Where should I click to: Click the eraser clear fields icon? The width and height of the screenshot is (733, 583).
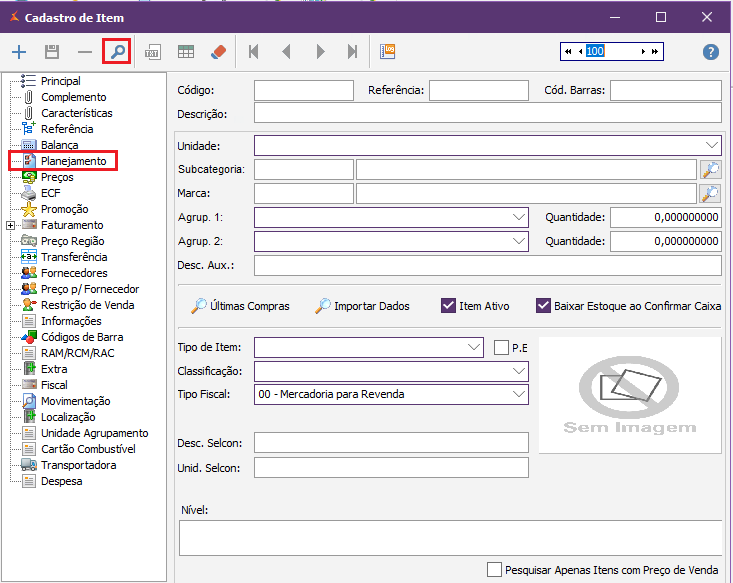218,52
